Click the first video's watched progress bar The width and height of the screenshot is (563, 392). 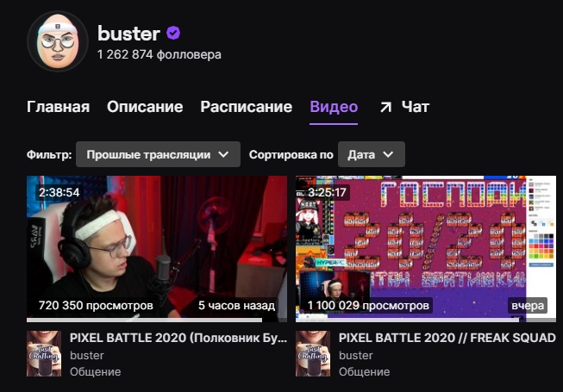tap(144, 320)
